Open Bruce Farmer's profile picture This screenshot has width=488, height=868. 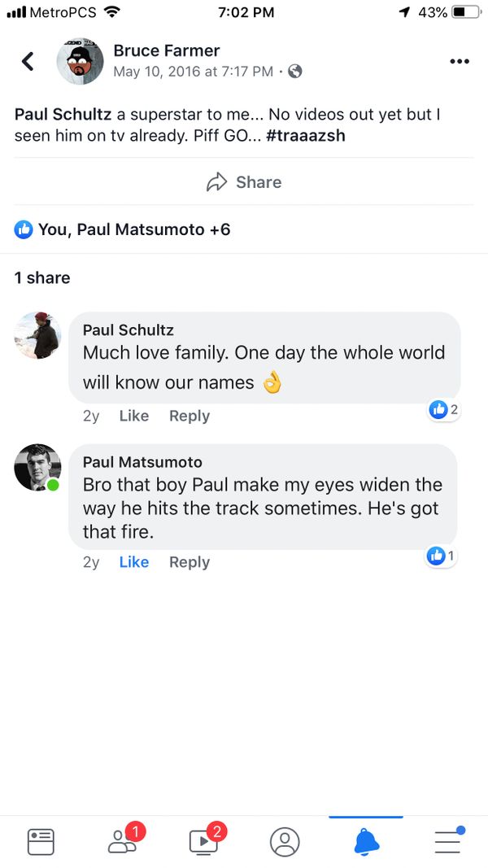tap(80, 61)
